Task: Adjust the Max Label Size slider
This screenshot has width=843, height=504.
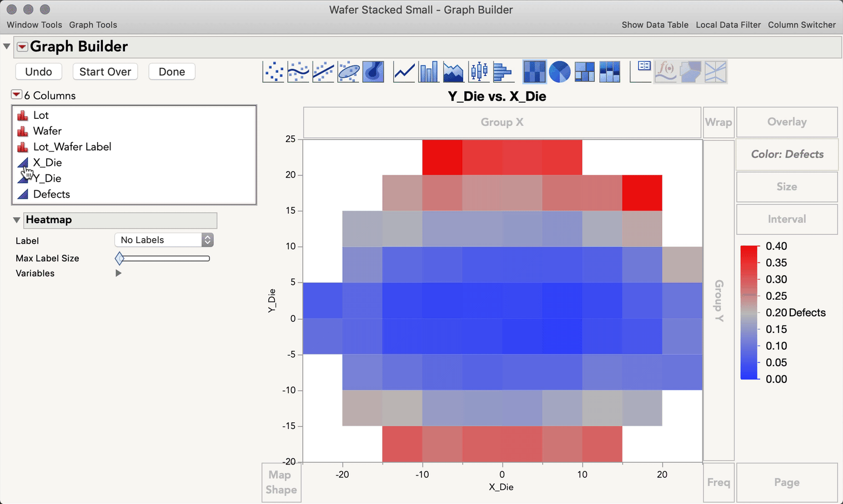Action: point(119,258)
